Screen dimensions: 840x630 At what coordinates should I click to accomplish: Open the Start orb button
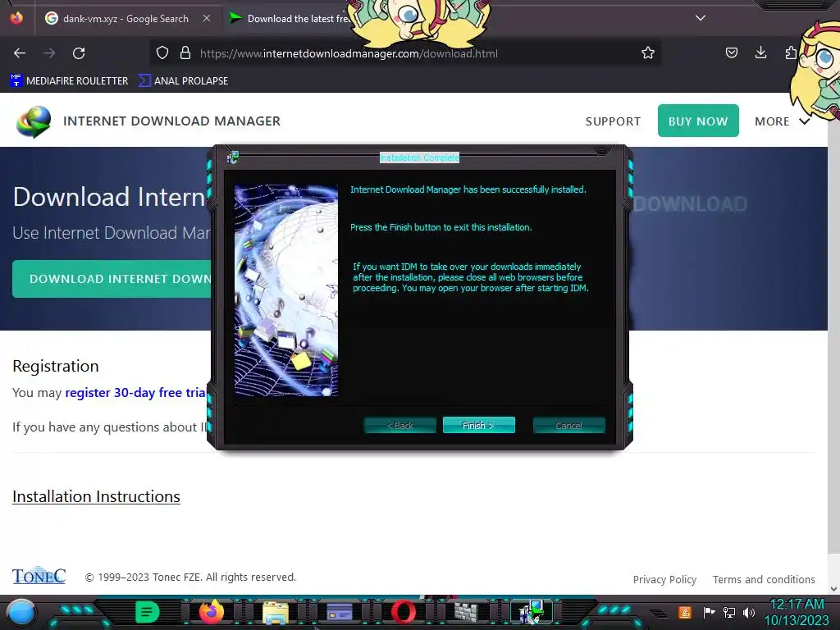[21, 612]
